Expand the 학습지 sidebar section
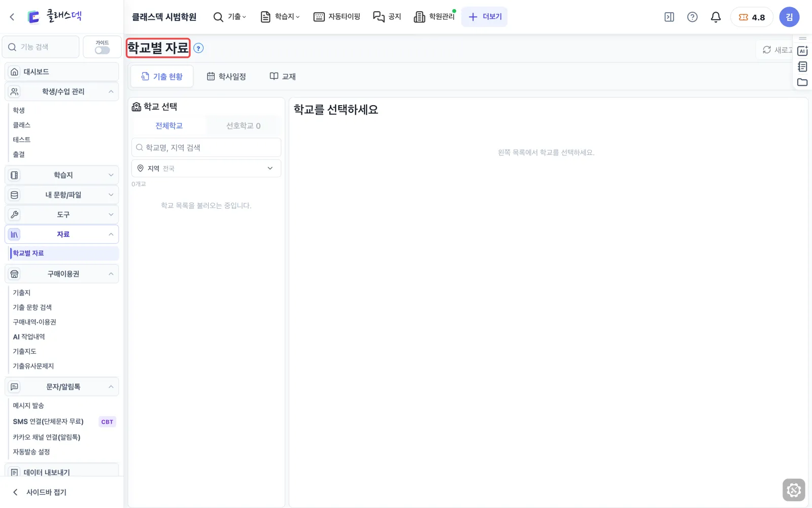Viewport: 812px width, 508px height. point(62,175)
